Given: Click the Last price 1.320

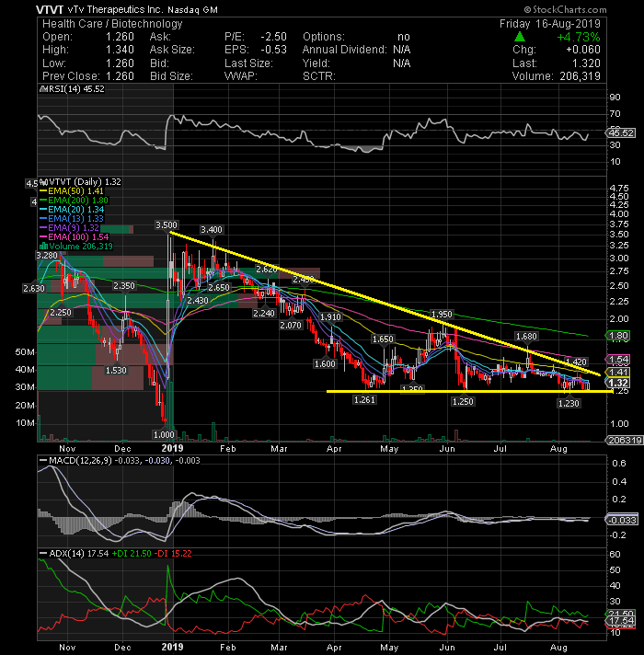Looking at the screenshot, I should pos(586,63).
